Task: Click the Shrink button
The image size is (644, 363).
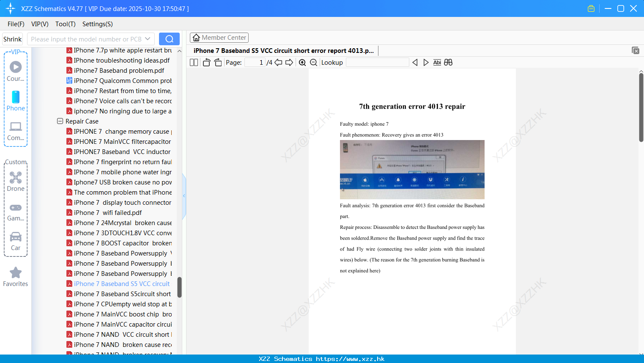Action: pyautogui.click(x=13, y=39)
